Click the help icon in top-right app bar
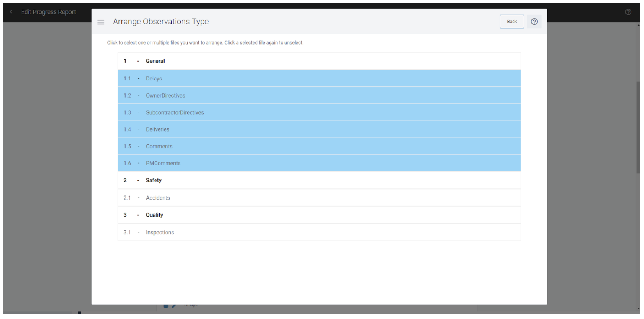This screenshot has width=644, height=319. click(x=628, y=12)
